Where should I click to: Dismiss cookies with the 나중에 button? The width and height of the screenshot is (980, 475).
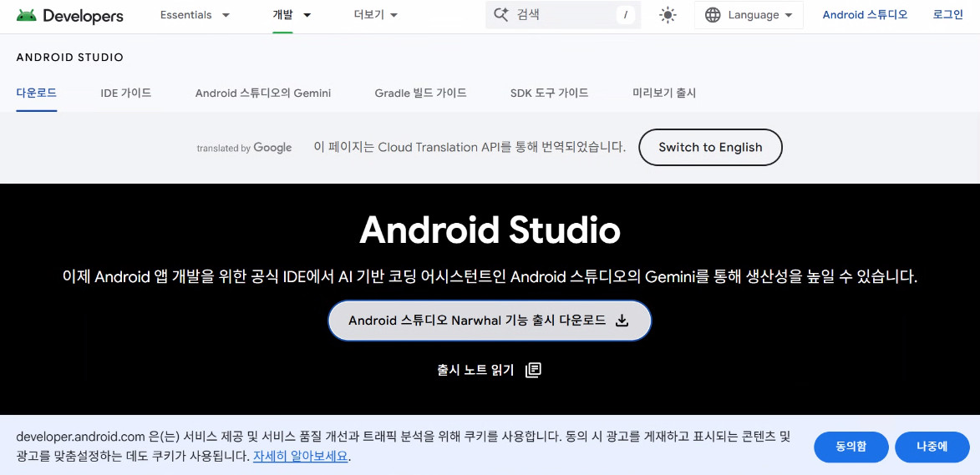tap(932, 447)
